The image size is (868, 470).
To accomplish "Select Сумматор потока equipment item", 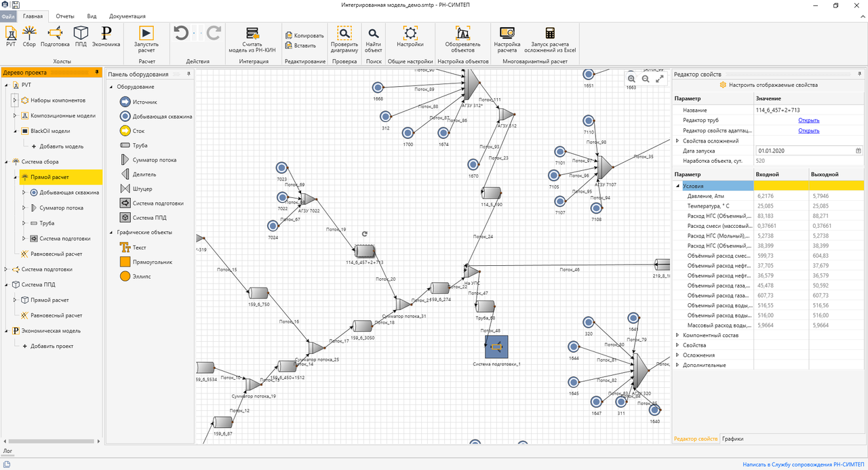I will [148, 160].
